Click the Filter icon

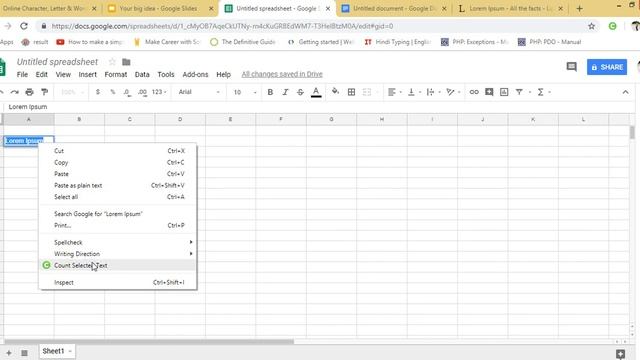click(x=519, y=92)
